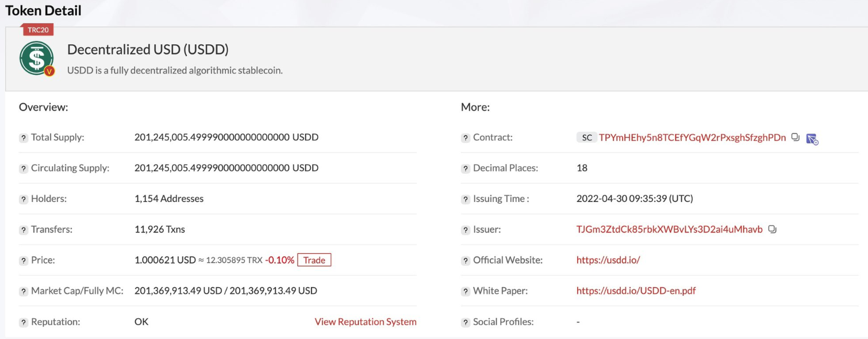
Task: Click the SC badge before contract address
Action: point(586,138)
